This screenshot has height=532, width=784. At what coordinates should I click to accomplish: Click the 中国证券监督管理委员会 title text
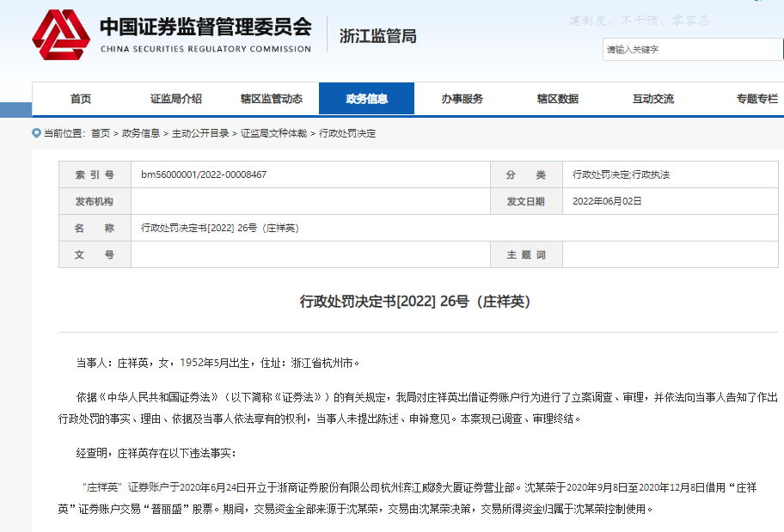click(205, 28)
